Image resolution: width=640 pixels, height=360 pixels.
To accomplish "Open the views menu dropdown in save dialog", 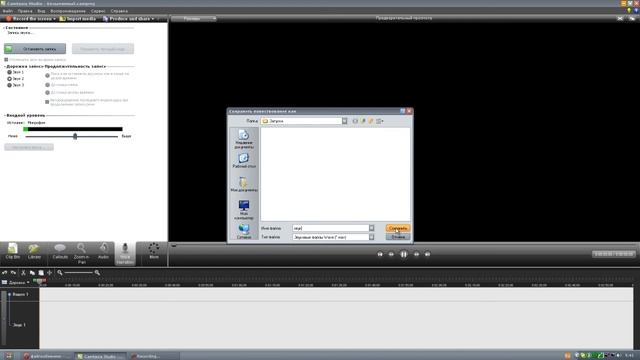I will [x=380, y=121].
